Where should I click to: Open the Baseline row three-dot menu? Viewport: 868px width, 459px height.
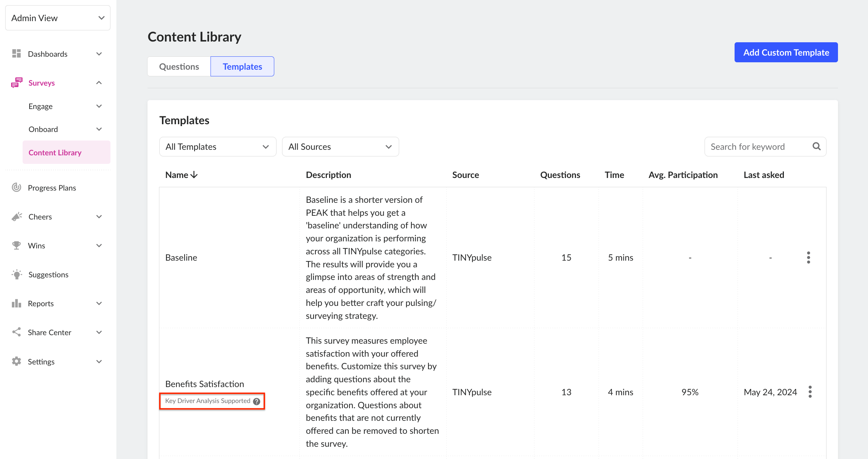point(809,258)
